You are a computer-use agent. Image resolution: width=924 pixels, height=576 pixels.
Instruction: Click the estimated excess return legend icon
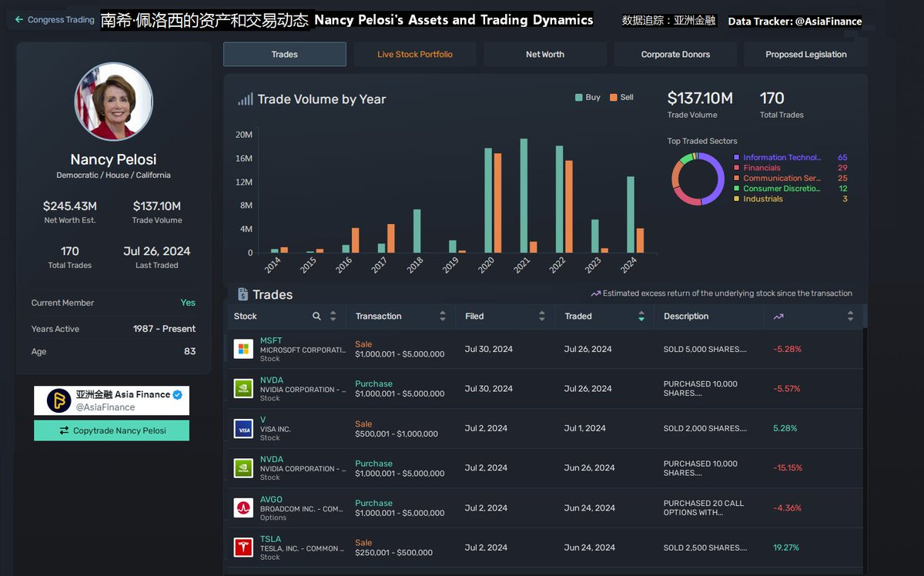(x=595, y=293)
